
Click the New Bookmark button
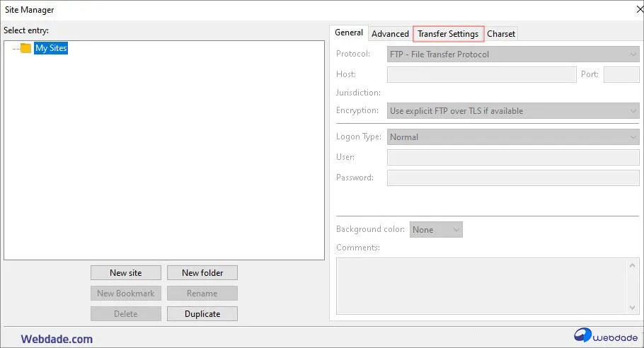coord(126,294)
